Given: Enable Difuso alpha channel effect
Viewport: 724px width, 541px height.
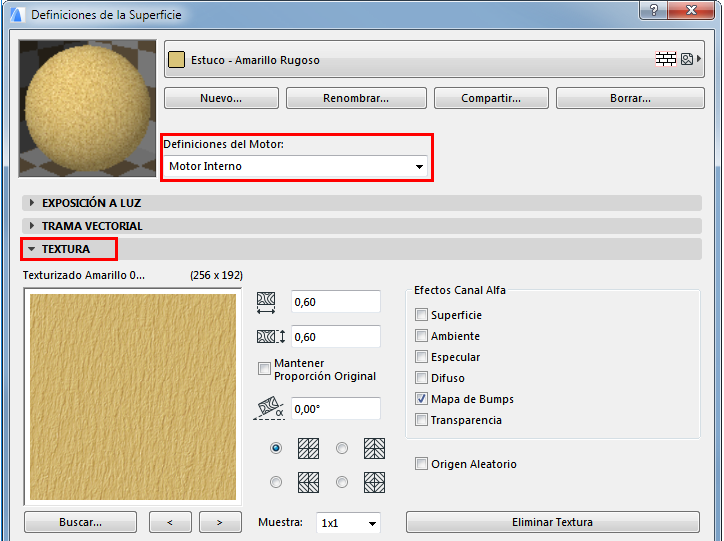Looking at the screenshot, I should click(x=421, y=378).
